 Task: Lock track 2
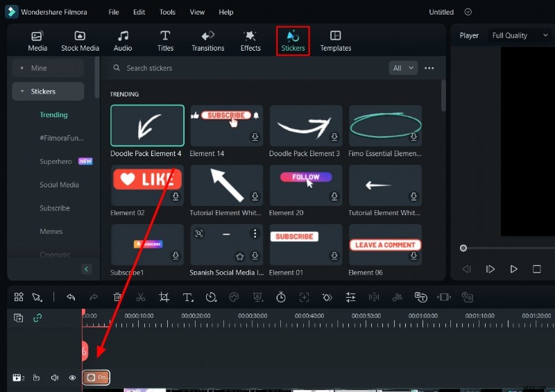click(x=37, y=378)
